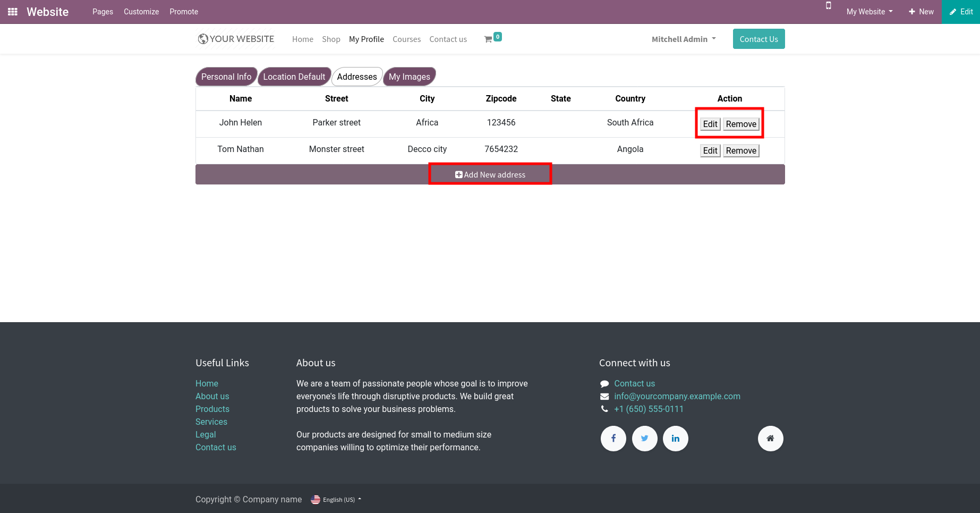This screenshot has height=513, width=980.
Task: Open Contact us in the top navigation
Action: [448, 39]
